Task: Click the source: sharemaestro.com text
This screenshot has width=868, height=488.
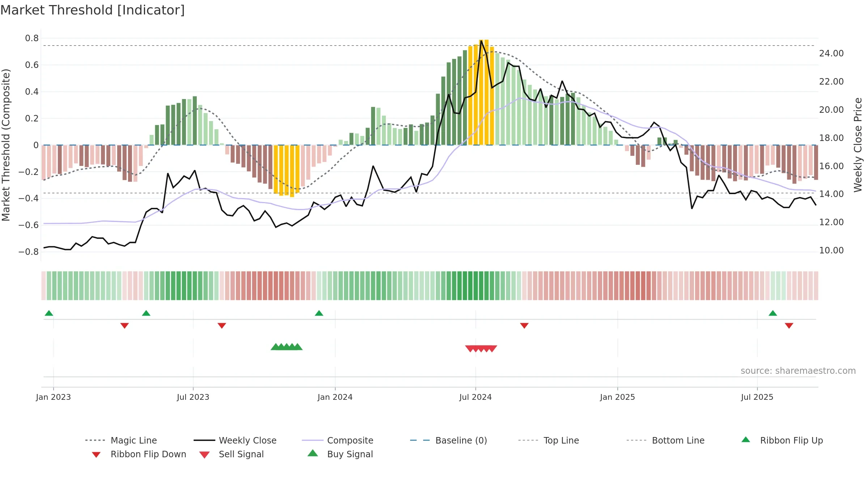Action: coord(798,371)
